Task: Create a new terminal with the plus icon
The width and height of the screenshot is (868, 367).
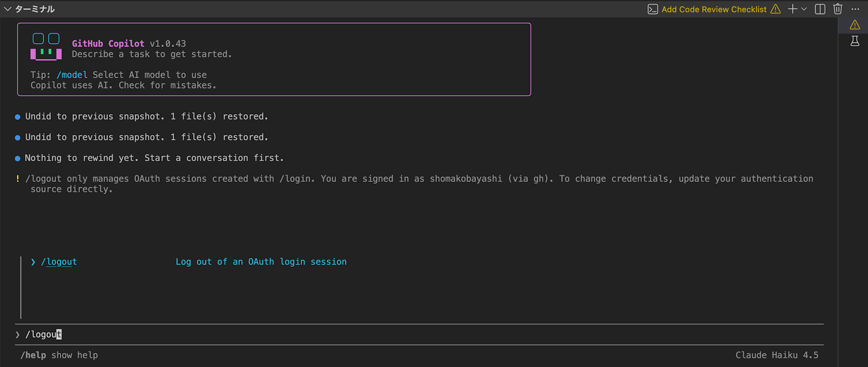Action: (x=792, y=9)
